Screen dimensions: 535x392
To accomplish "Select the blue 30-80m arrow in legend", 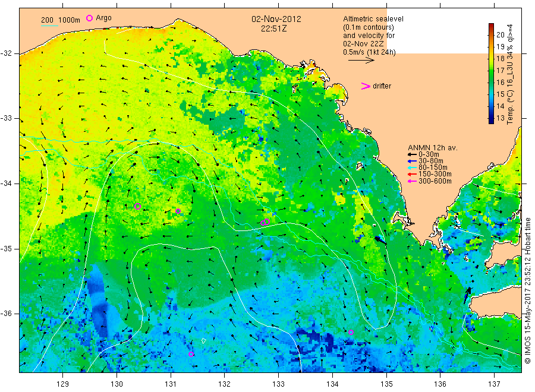I will (x=412, y=161).
